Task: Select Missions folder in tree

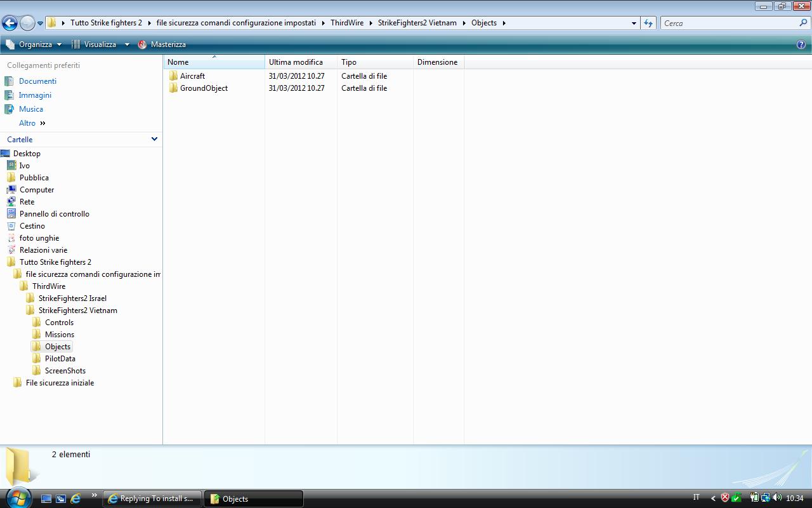Action: click(x=59, y=335)
